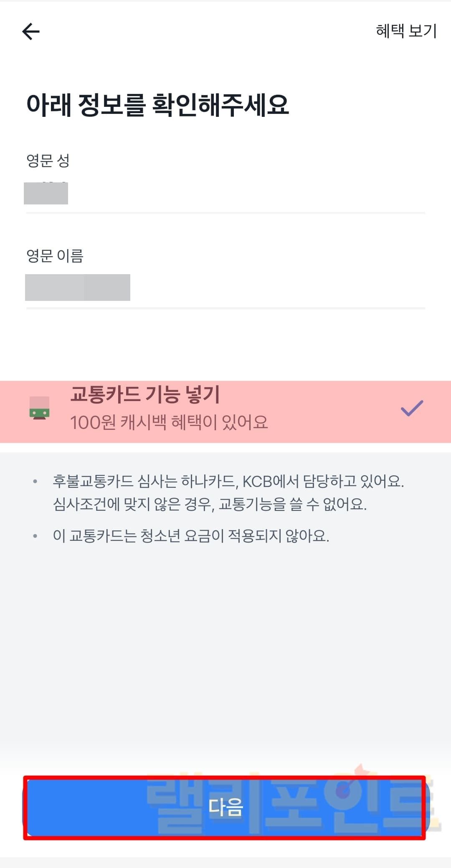
Task: Tap the 영문 이름 label
Action: [x=55, y=256]
